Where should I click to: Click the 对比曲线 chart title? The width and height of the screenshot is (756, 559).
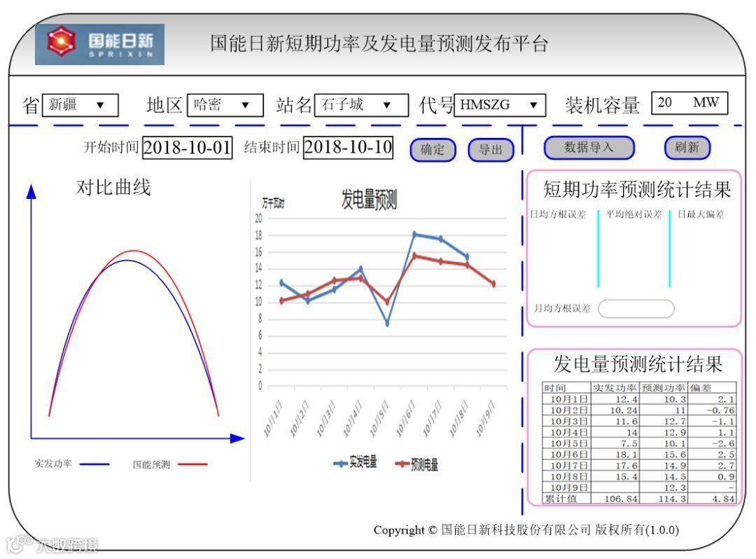(x=113, y=187)
